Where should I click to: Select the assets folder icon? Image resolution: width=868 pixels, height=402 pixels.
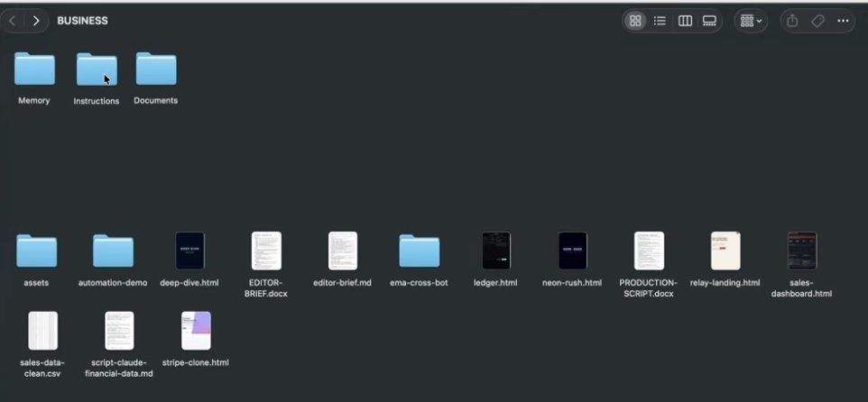(x=36, y=251)
